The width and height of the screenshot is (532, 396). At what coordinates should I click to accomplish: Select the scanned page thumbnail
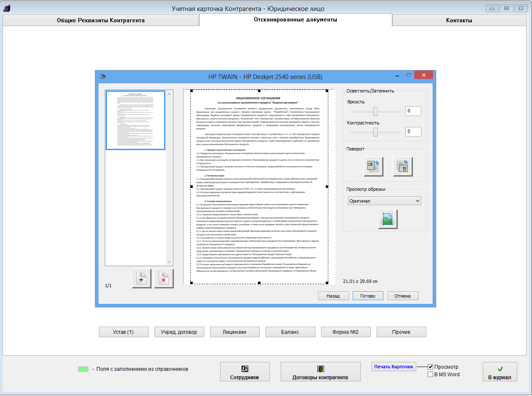[x=136, y=120]
